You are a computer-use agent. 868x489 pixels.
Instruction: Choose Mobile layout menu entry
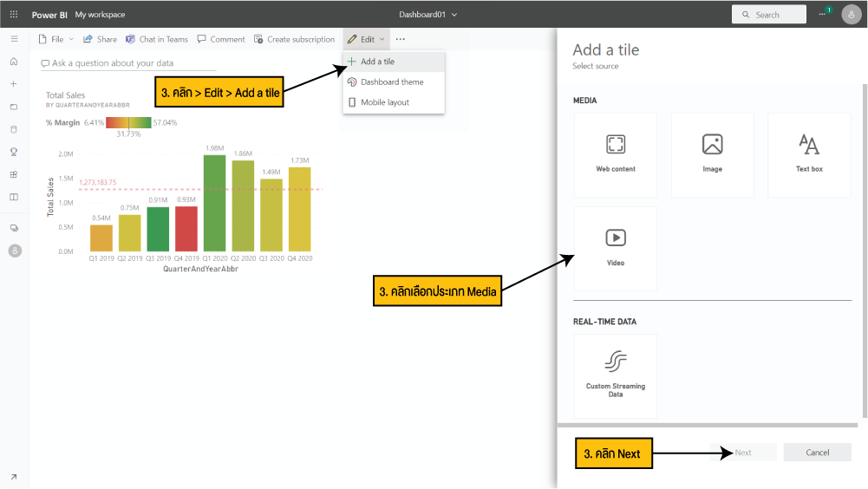394,102
